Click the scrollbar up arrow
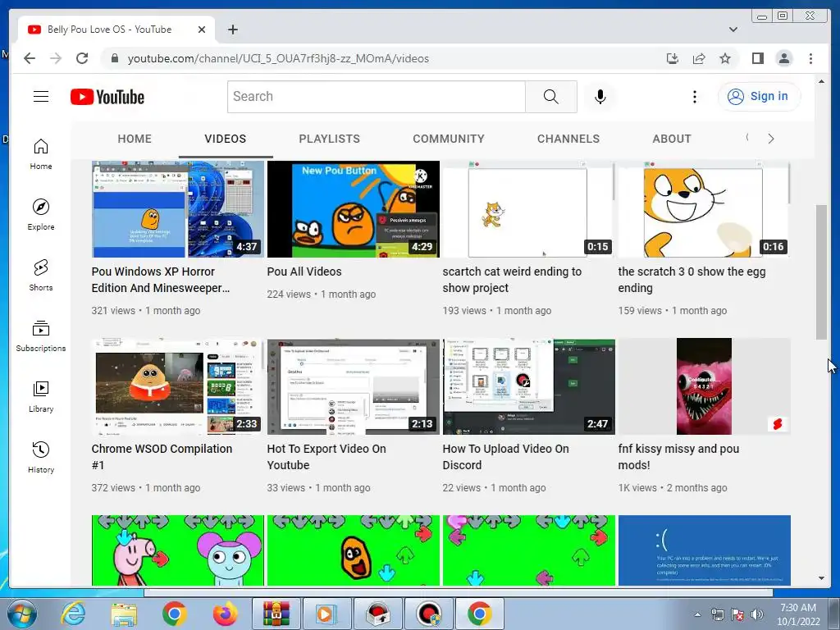Image resolution: width=840 pixels, height=630 pixels. pyautogui.click(x=821, y=81)
